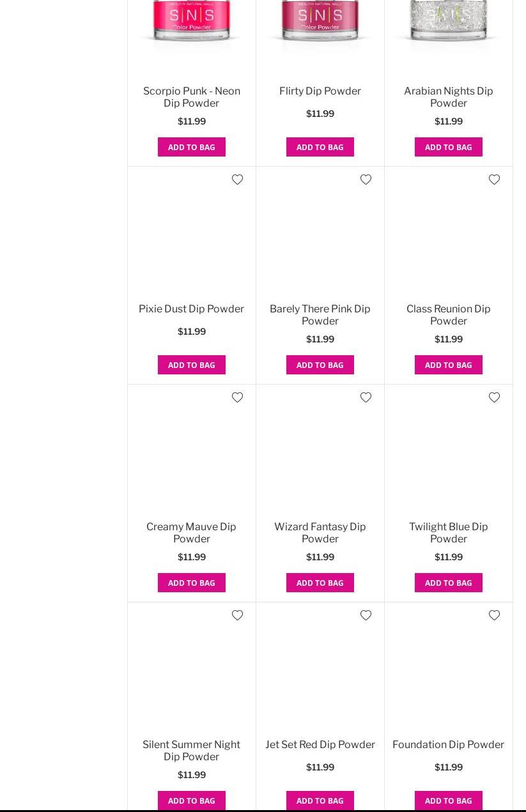The image size is (526, 812).
Task: Favorite the Pixie Dust Dip Powder heart
Action: [x=237, y=180]
